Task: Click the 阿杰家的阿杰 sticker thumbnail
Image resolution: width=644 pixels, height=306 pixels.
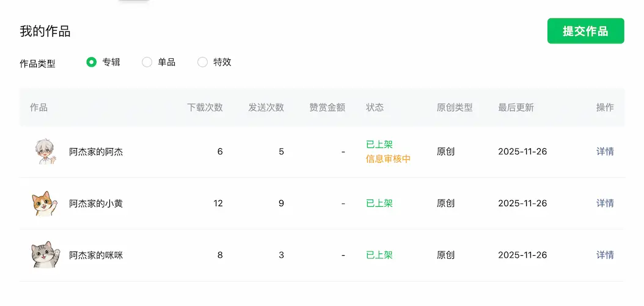Action: pos(44,152)
